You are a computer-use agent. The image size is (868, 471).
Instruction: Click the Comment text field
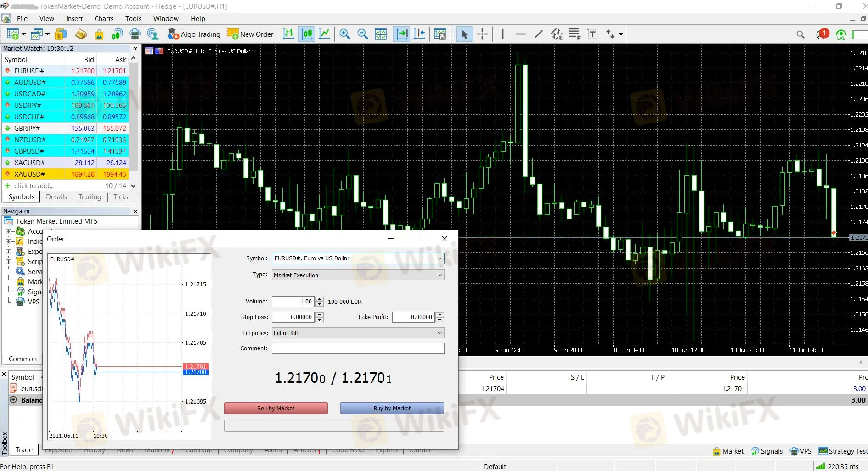coord(358,348)
